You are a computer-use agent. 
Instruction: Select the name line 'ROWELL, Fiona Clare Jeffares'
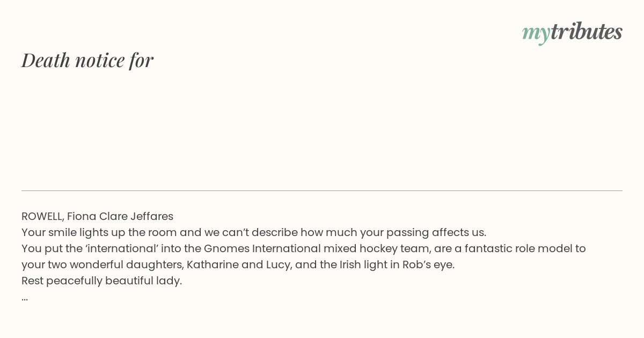(x=97, y=216)
